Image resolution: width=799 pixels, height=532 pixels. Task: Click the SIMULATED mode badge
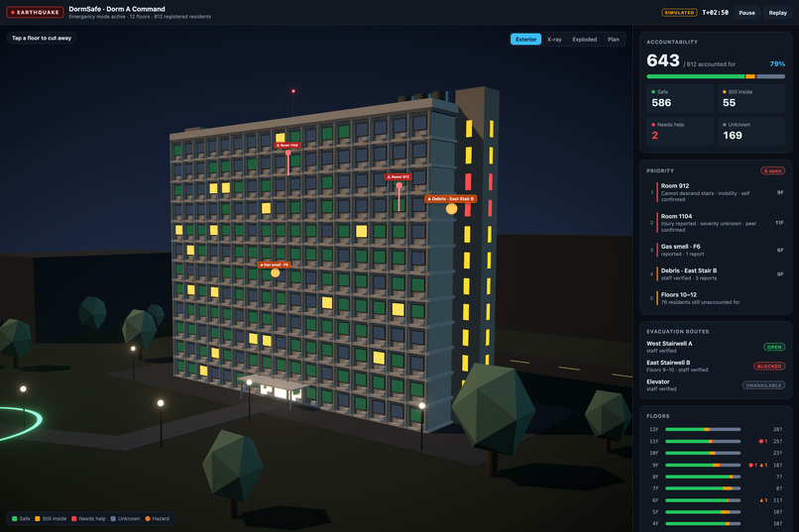[x=679, y=13]
